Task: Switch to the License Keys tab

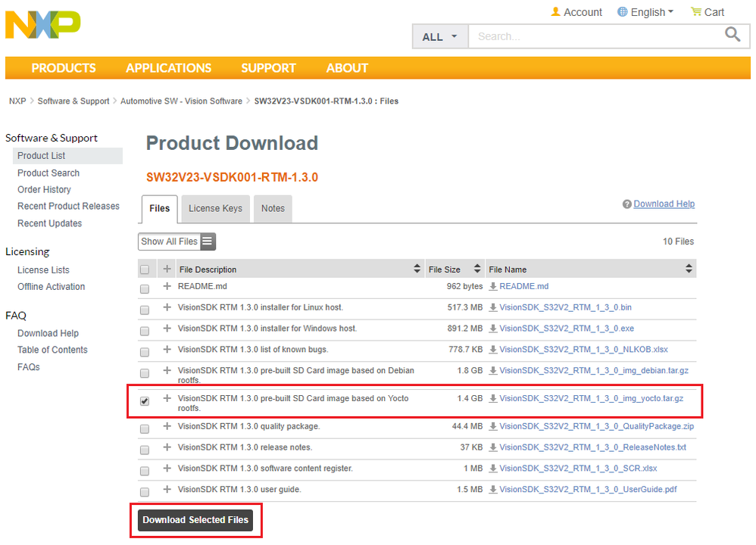Action: coord(216,208)
